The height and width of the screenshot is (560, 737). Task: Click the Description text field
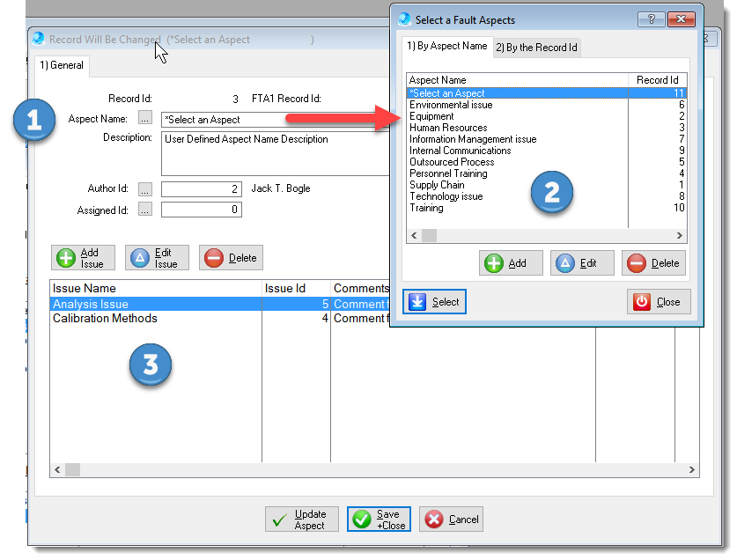pos(273,153)
